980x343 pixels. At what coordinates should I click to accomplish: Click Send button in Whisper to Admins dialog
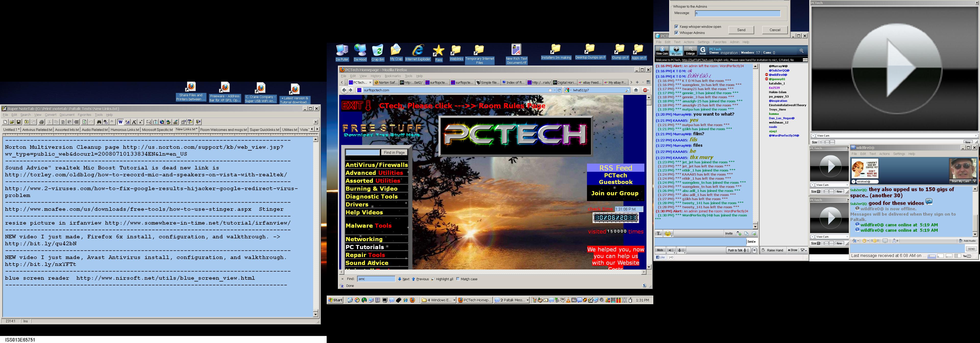click(x=741, y=30)
